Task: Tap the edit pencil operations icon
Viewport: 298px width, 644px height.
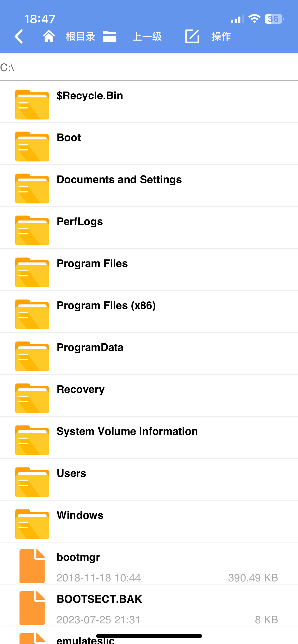Action: pos(192,36)
